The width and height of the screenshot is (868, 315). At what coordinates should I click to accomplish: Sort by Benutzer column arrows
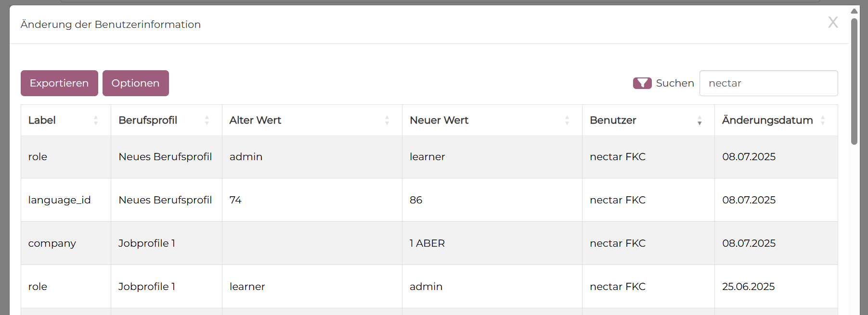click(700, 120)
